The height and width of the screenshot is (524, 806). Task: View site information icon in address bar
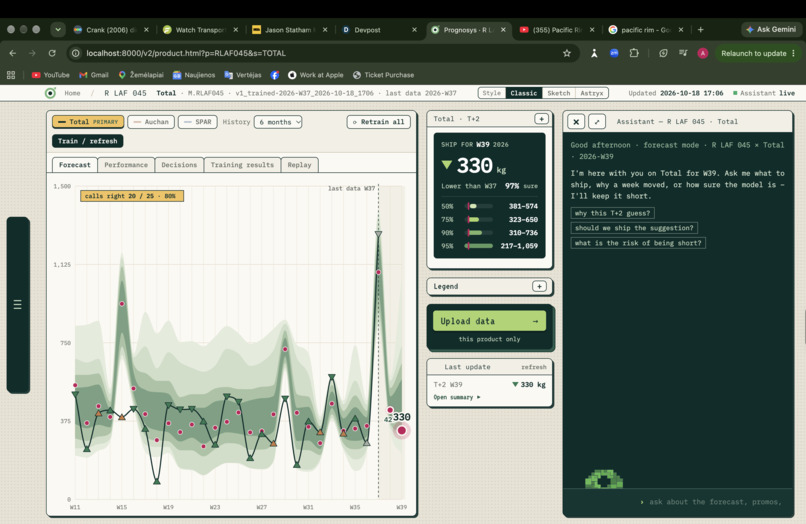point(76,53)
